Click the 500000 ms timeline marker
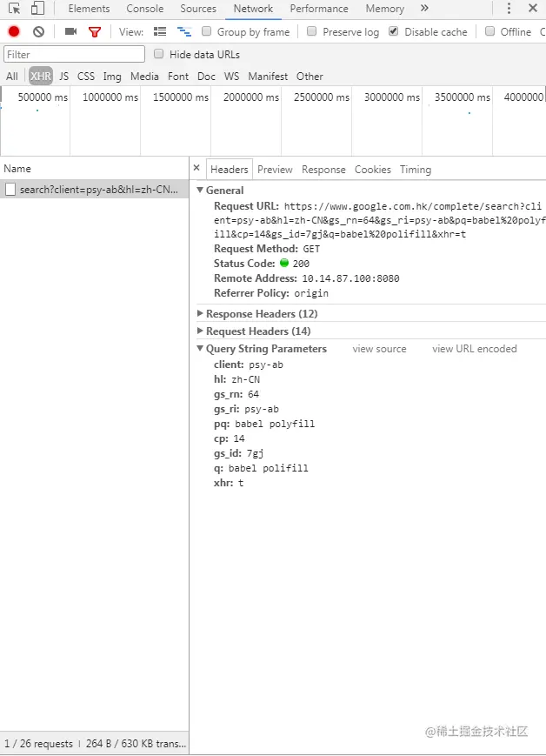This screenshot has width=546, height=756. point(43,97)
